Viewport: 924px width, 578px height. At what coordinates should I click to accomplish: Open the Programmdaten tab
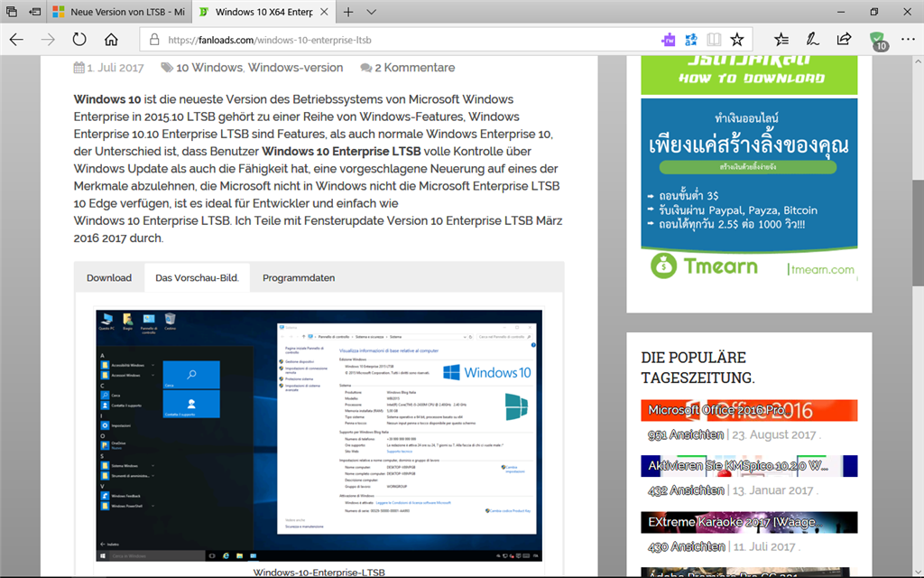coord(299,278)
